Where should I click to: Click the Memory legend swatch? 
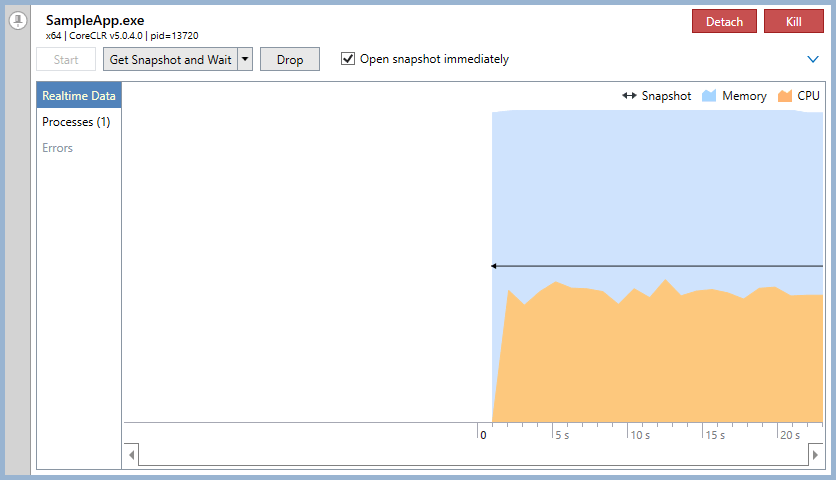[709, 95]
